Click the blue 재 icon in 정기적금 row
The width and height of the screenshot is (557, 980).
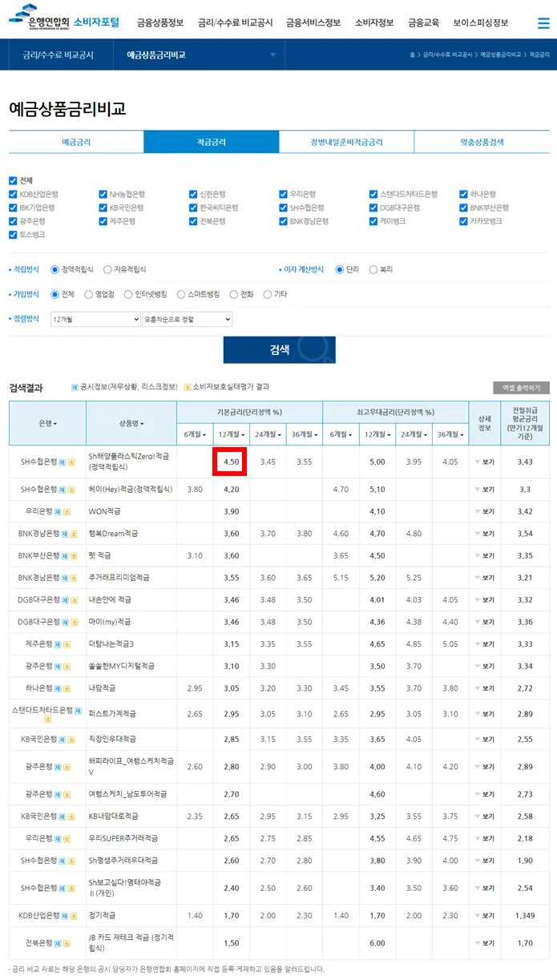65,915
